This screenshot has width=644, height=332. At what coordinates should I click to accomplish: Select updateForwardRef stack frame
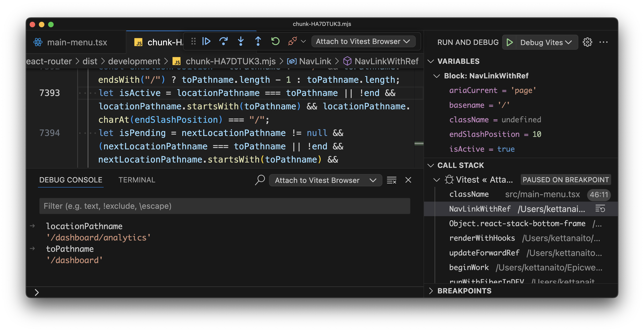(521, 253)
